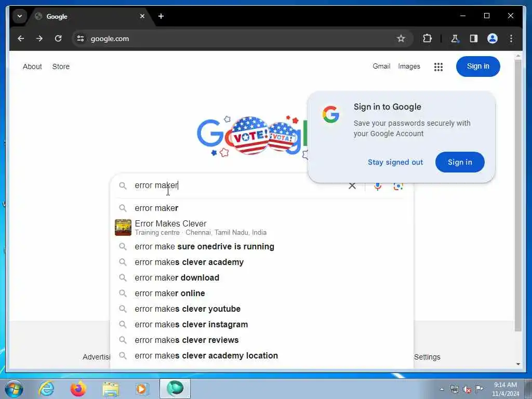Click the top-right blue Sign in button
532x399 pixels.
[x=478, y=66]
